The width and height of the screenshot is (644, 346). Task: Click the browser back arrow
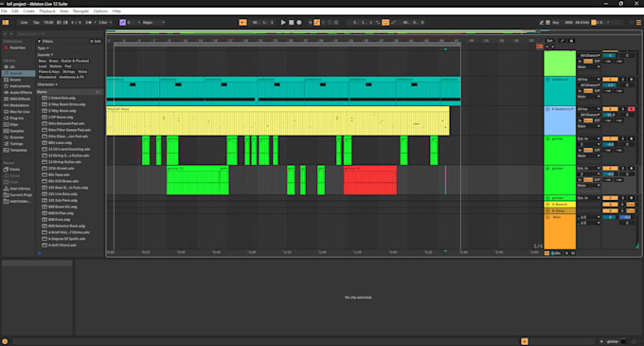coord(5,34)
